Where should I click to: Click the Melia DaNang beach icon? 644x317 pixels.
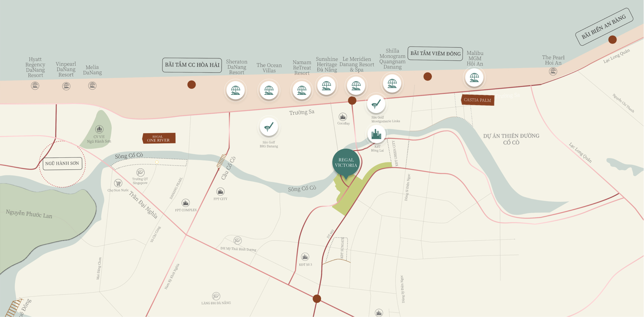pyautogui.click(x=92, y=86)
